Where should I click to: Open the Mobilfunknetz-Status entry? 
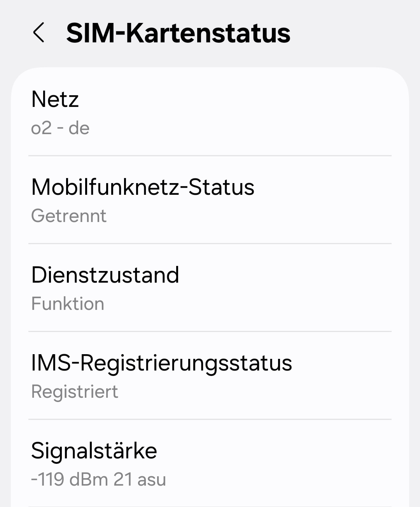coord(210,200)
